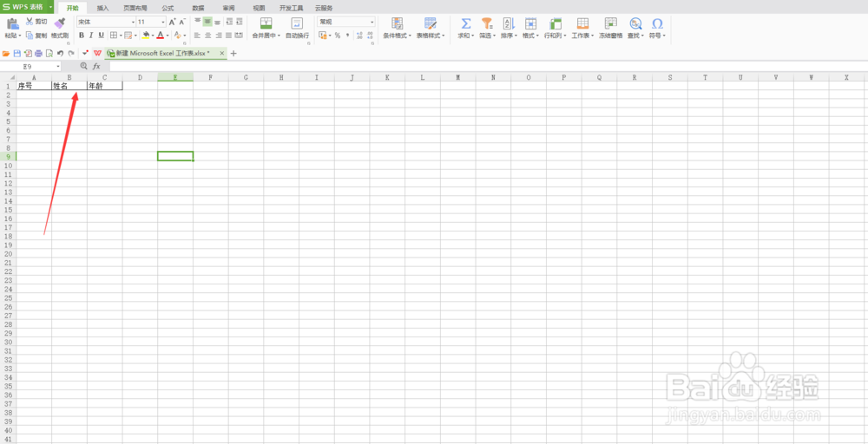Toggle middle vertical alignment
The height and width of the screenshot is (444, 868).
coord(207,22)
